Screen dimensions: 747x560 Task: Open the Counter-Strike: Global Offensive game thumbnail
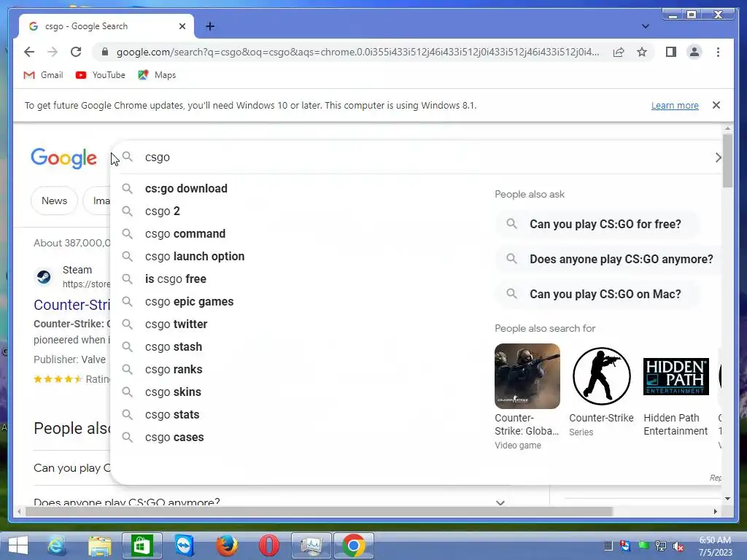point(527,376)
